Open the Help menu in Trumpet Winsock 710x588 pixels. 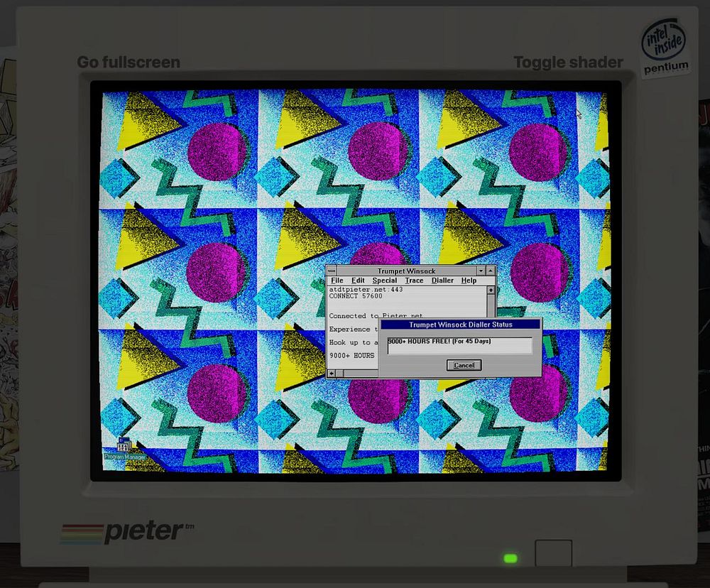click(x=469, y=281)
